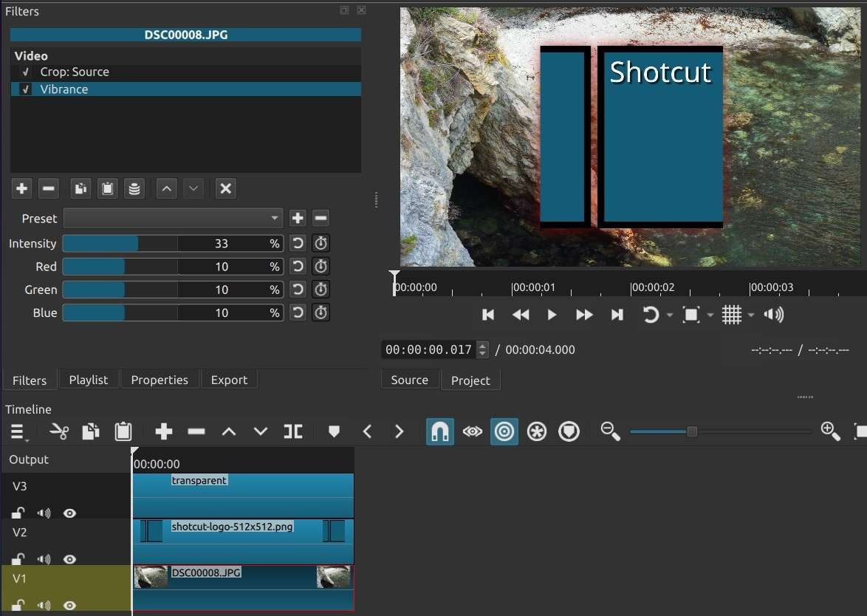Toggle ripple edits across all tracks
The height and width of the screenshot is (616, 867).
536,431
